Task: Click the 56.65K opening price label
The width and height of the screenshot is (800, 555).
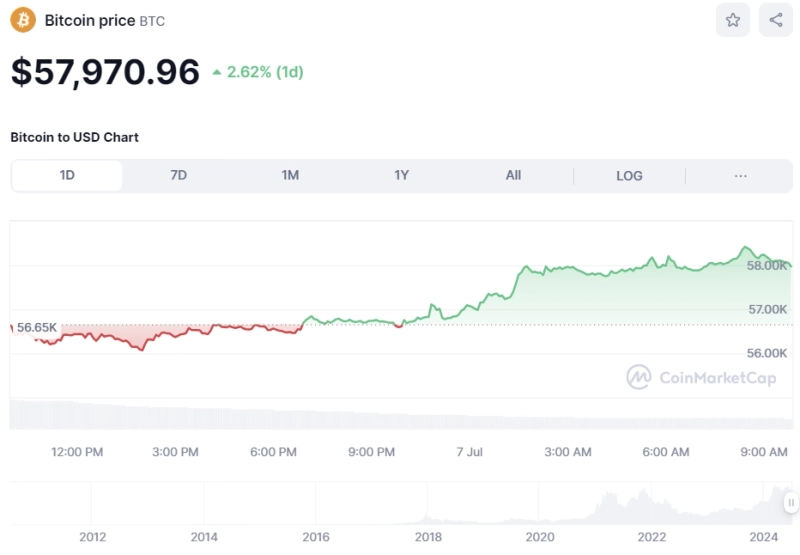Action: (x=37, y=327)
